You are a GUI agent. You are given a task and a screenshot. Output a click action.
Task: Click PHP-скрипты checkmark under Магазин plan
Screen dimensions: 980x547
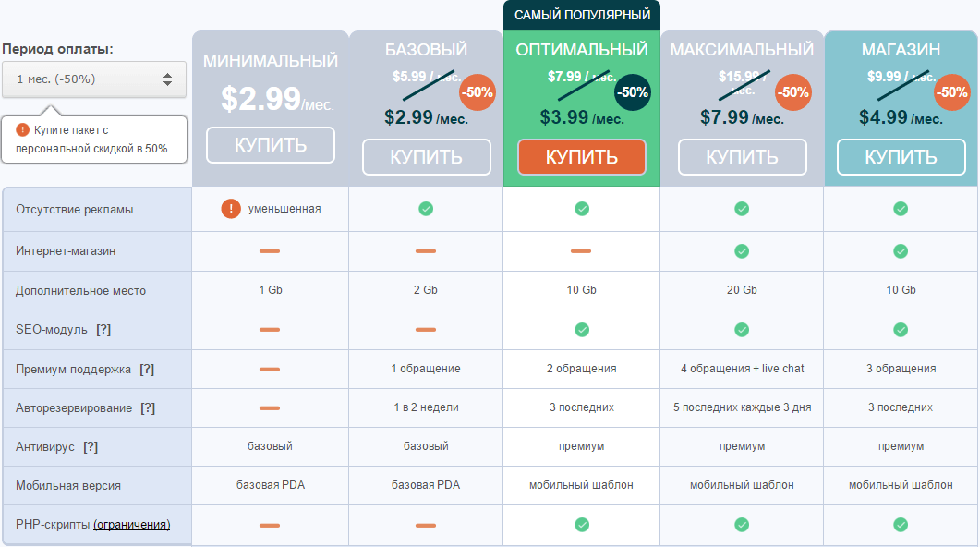click(x=901, y=525)
